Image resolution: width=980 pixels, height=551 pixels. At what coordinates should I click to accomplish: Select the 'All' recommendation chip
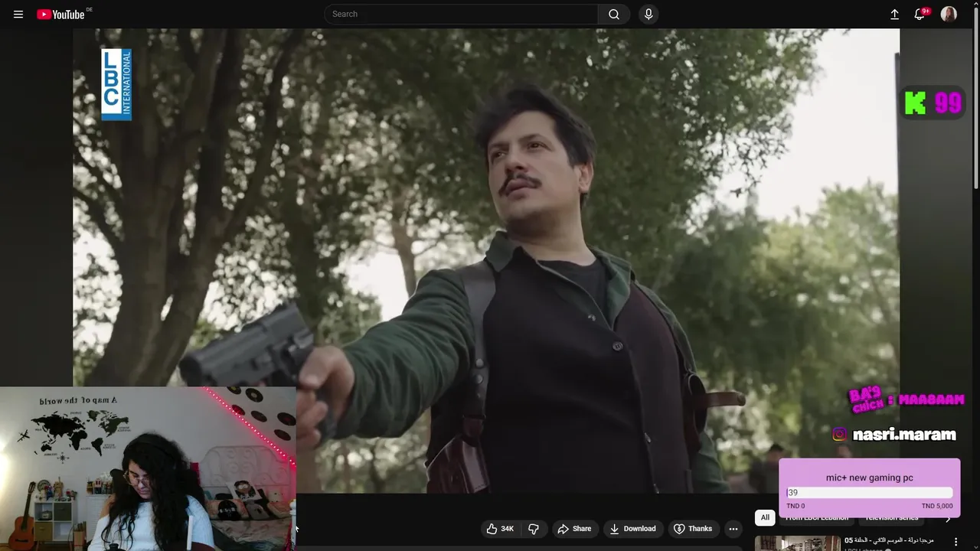pos(765,518)
